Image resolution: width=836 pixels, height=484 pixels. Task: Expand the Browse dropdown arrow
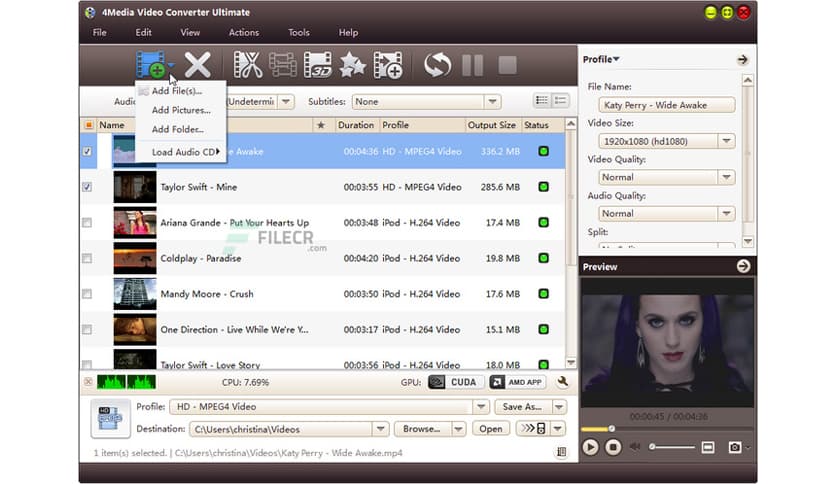(458, 429)
